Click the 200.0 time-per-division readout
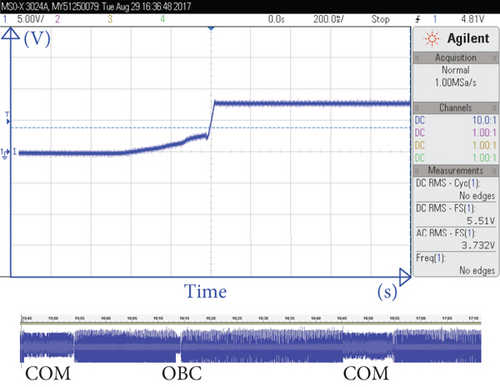 [x=328, y=19]
